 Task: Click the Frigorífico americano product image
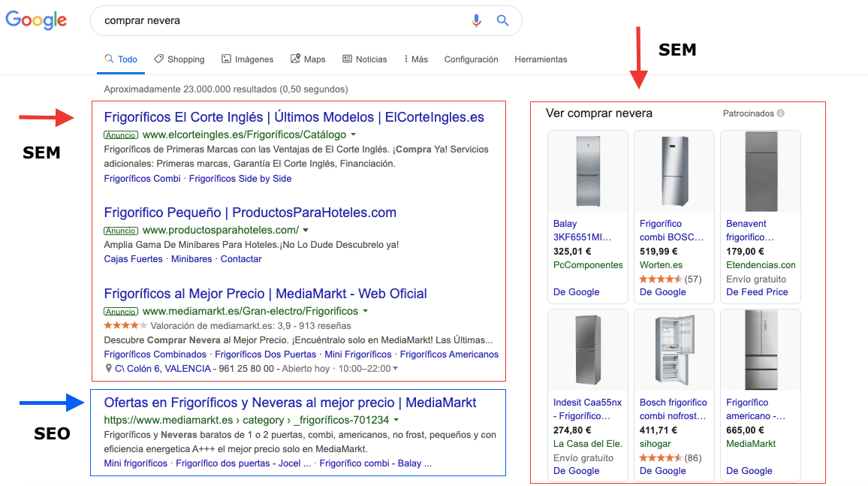click(x=761, y=350)
